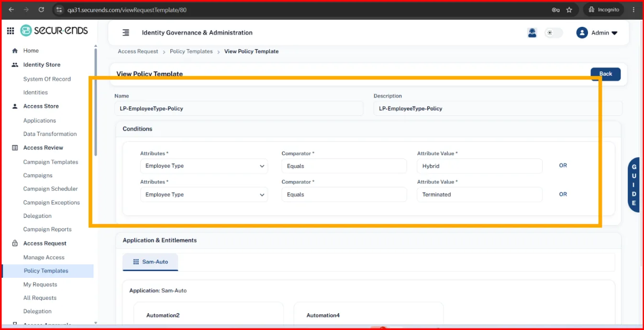Screen dimensions: 644x330
Task: Select Identity Store in sidebar
Action: [42, 65]
